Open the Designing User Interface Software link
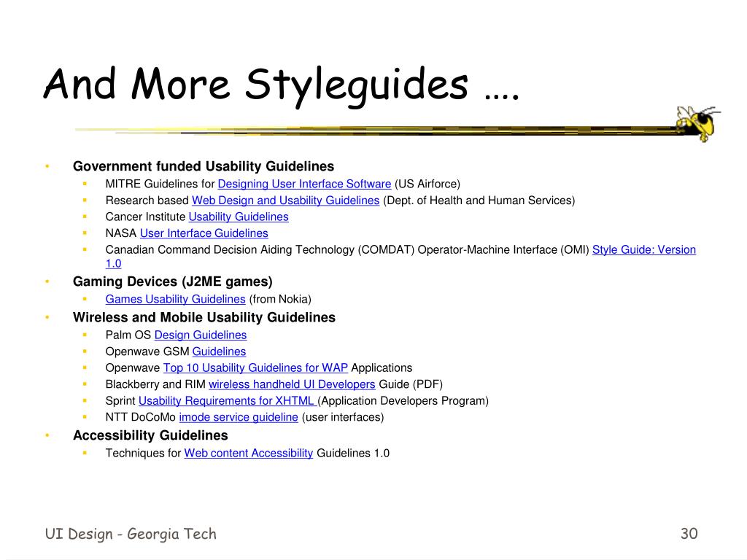 304,184
